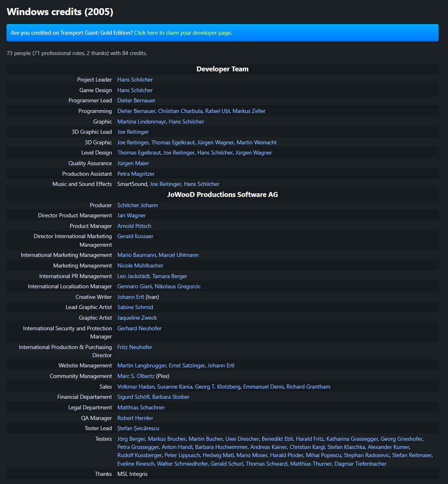Select the MSI, Integris thanks text
Viewport: 448px width, 484px height.
[132, 474]
